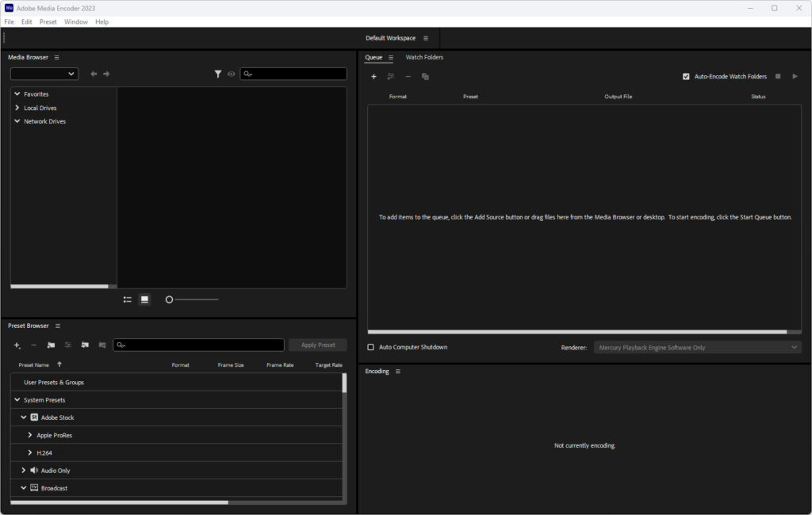This screenshot has width=812, height=515.
Task: Collapse the Broadcast preset group
Action: click(x=23, y=487)
